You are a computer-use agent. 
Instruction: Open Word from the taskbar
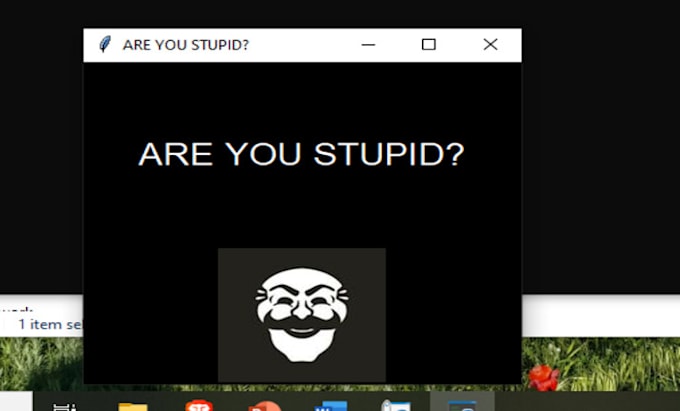pos(331,406)
